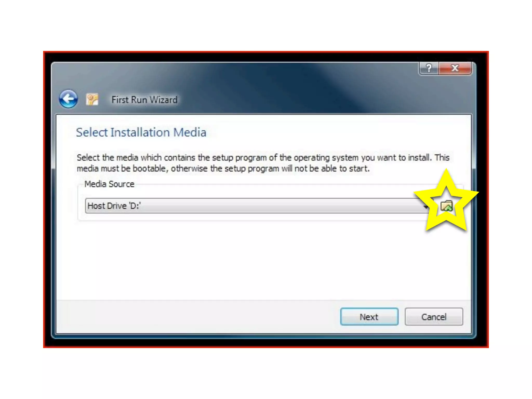Click the blue back arrow button
The image size is (532, 399).
click(68, 99)
